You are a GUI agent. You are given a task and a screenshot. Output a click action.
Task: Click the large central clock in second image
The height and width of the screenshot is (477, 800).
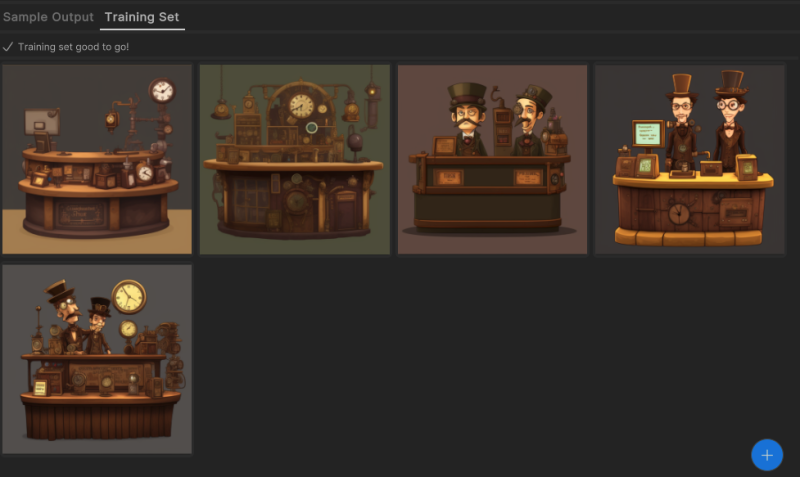[301, 105]
